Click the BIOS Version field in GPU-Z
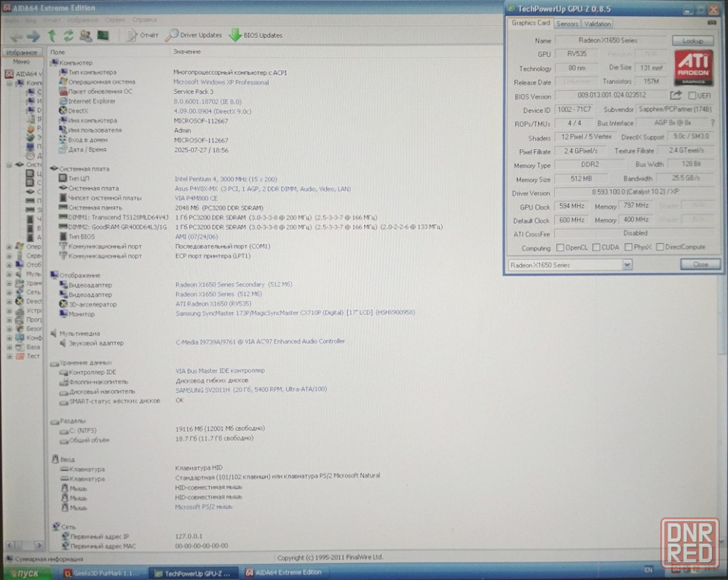 click(x=611, y=95)
